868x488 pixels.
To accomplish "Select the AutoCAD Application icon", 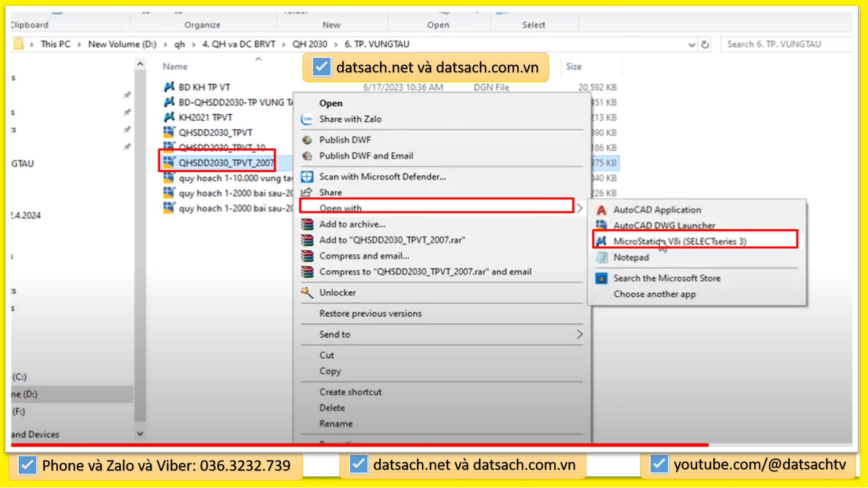I will coord(602,210).
